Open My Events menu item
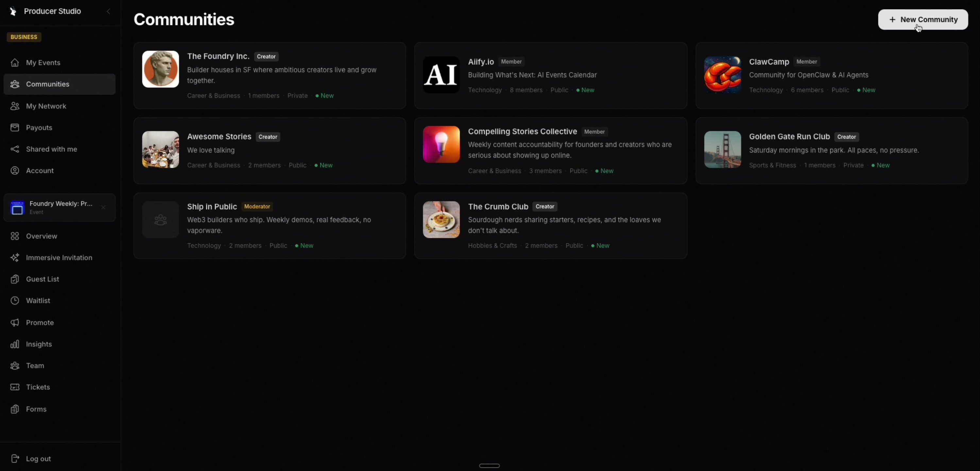980x471 pixels. click(59, 62)
